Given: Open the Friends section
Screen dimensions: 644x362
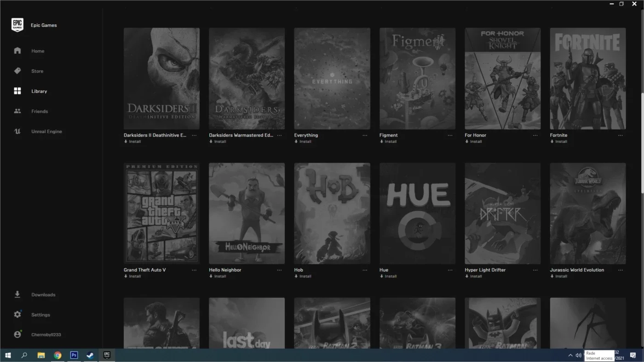Looking at the screenshot, I should (40, 111).
